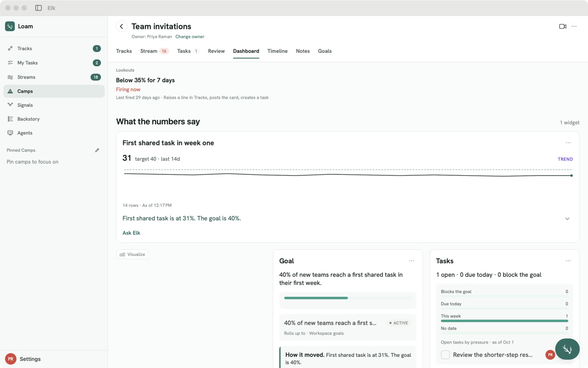This screenshot has width=588, height=368.
Task: Click the Agents icon in sidebar
Action: pos(10,133)
